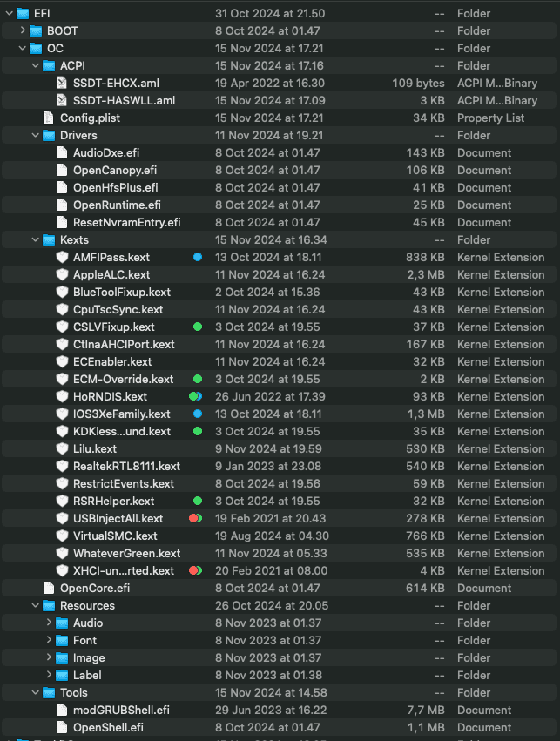The width and height of the screenshot is (560, 741).
Task: Click the OpenShell.efi document icon
Action: pyautogui.click(x=62, y=727)
